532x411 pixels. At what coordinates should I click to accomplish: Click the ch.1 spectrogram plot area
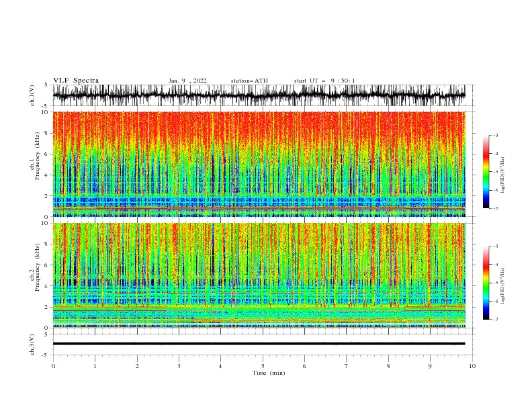(x=259, y=164)
